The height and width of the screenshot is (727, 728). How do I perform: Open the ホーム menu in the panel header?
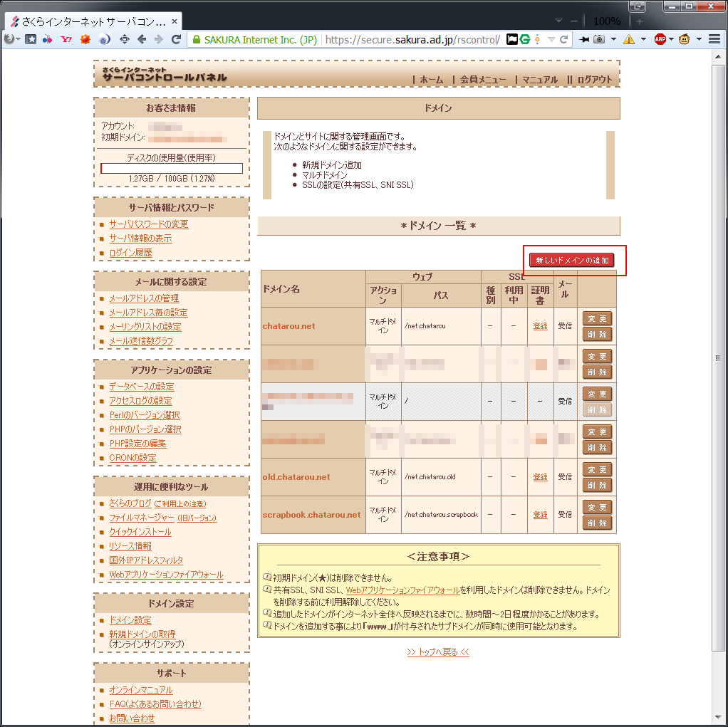pos(432,80)
